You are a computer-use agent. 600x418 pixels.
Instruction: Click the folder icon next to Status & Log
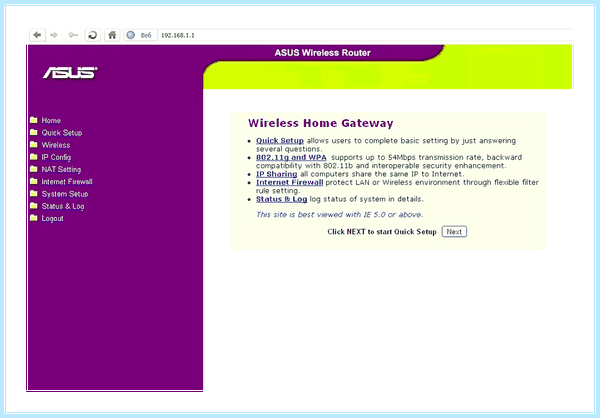tap(34, 206)
